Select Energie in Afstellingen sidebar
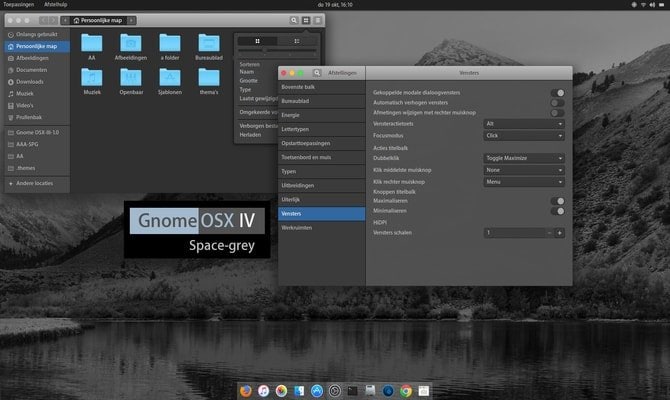 point(321,115)
